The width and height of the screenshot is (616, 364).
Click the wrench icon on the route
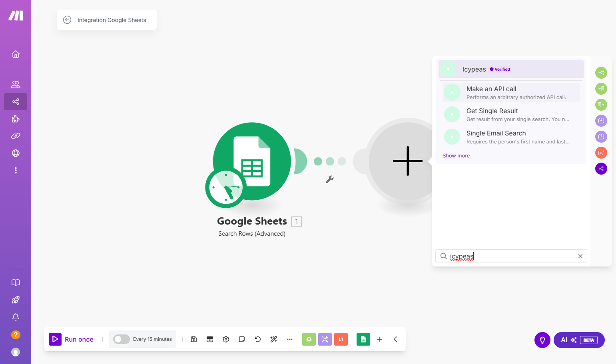point(330,179)
